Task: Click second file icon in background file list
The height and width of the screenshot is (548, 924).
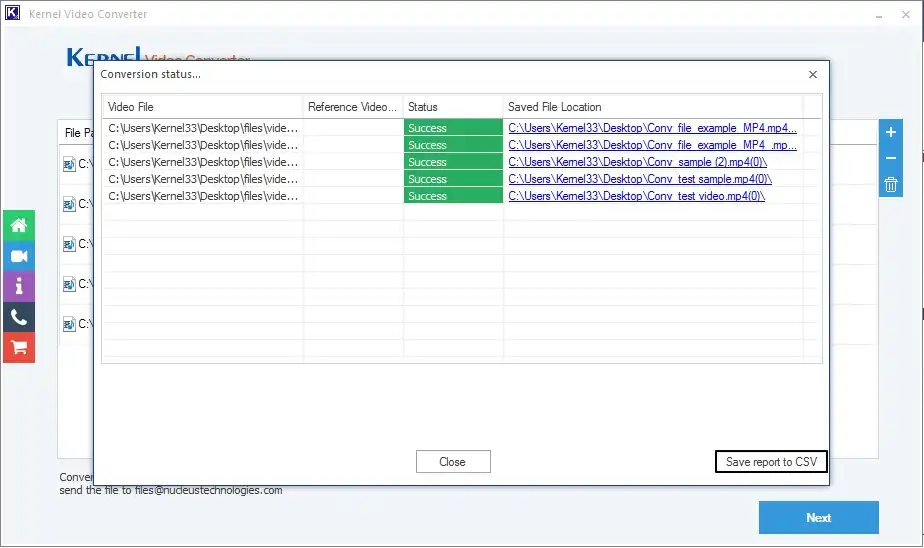Action: pos(69,204)
